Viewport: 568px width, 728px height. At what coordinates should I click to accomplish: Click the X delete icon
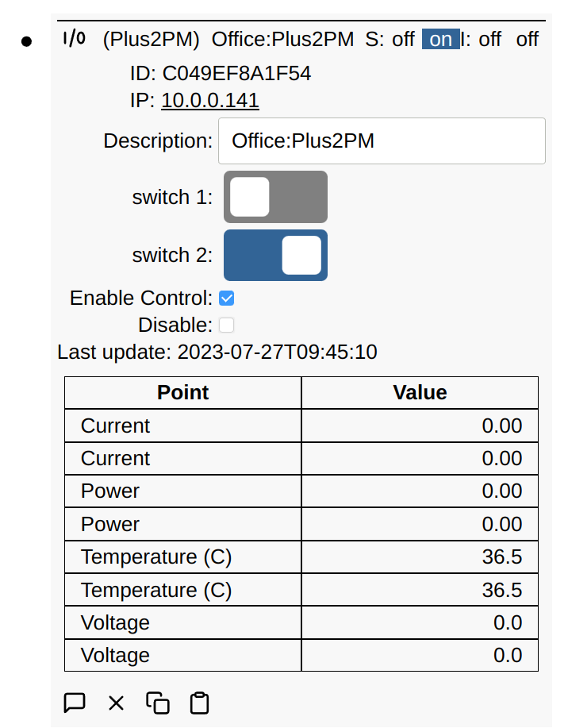click(116, 703)
